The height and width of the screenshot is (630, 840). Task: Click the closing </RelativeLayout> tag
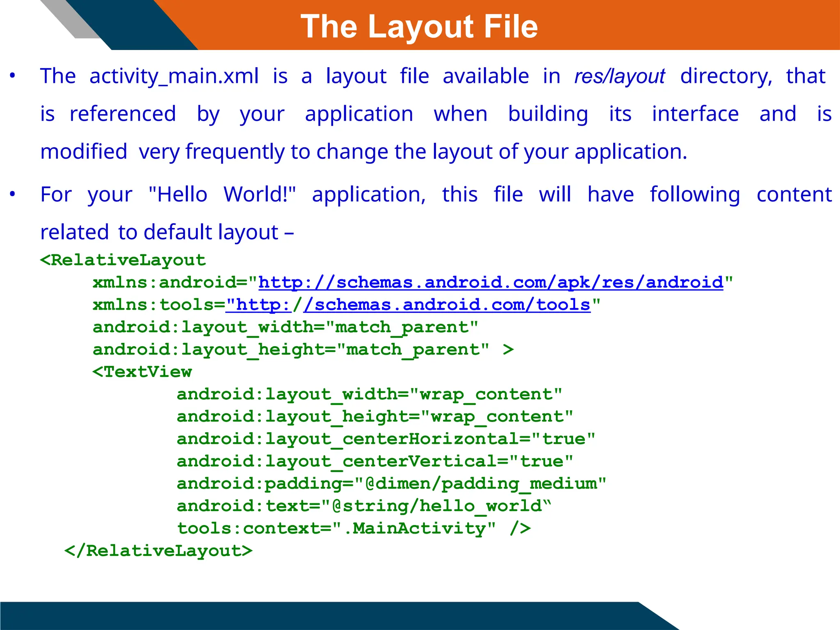(x=158, y=550)
